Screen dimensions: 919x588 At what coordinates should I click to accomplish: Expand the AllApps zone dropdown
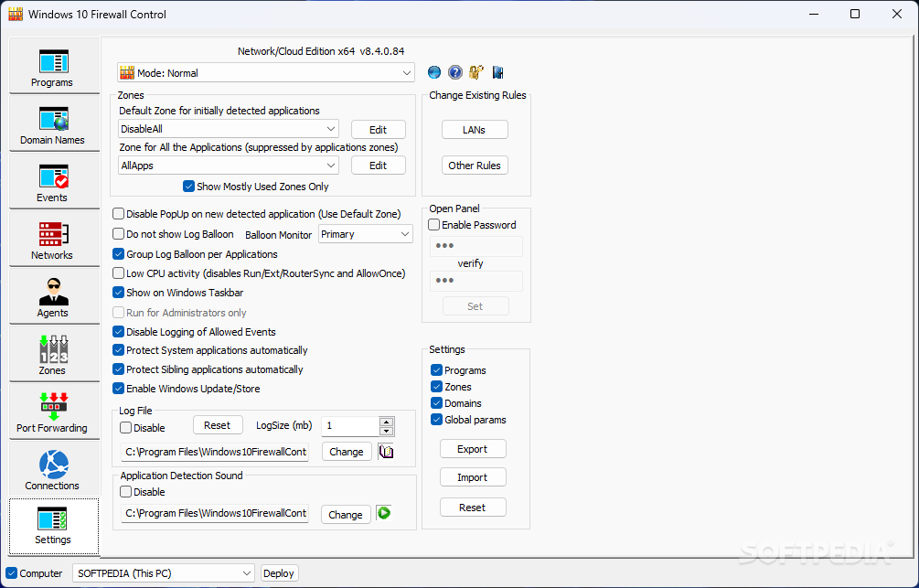[x=229, y=166]
